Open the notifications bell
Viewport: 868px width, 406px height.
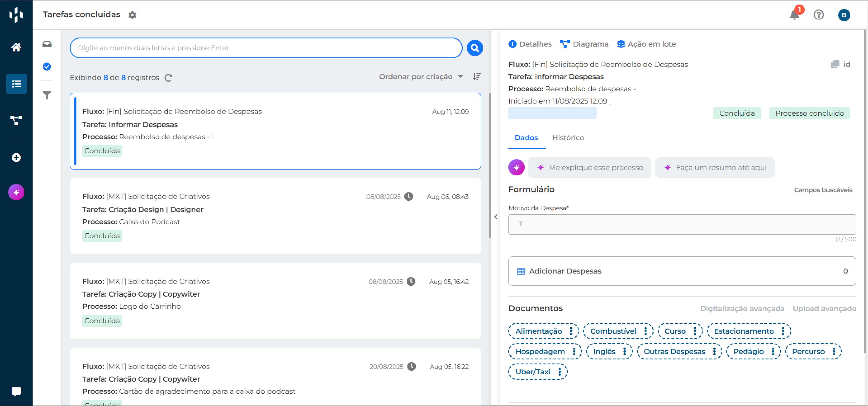click(x=794, y=15)
